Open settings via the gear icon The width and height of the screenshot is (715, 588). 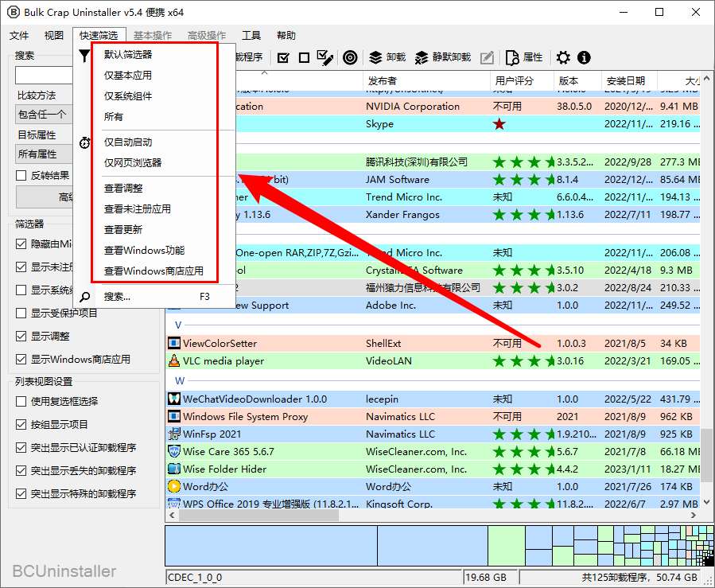click(x=563, y=57)
